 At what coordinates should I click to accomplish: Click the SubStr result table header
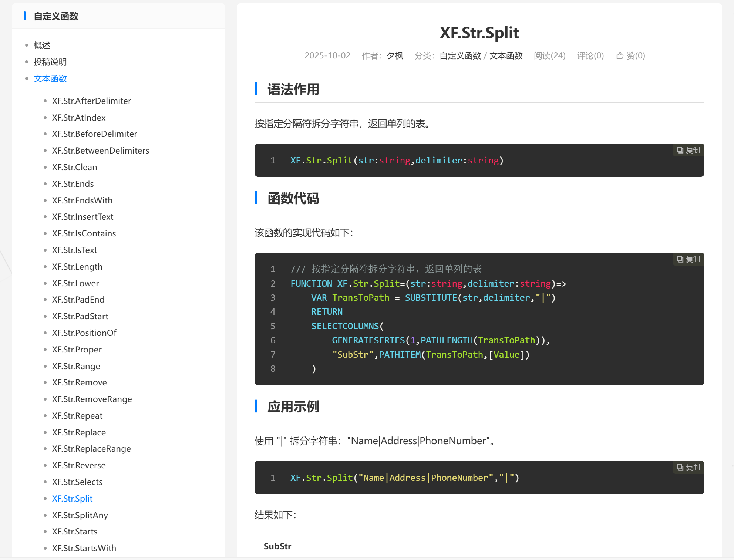click(277, 546)
